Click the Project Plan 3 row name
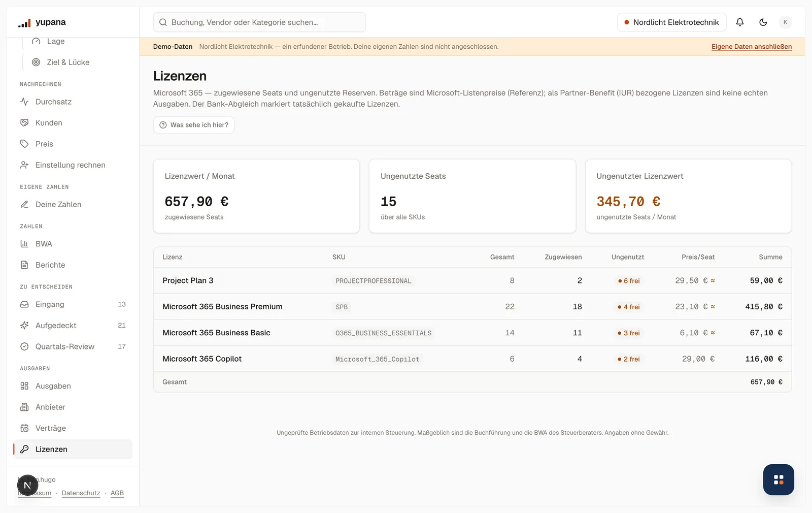812x513 pixels. click(188, 280)
